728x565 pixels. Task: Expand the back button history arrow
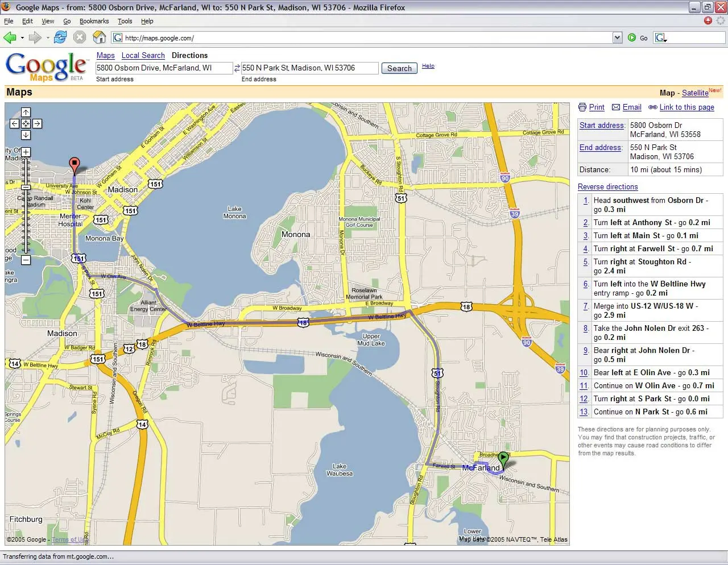tap(22, 38)
